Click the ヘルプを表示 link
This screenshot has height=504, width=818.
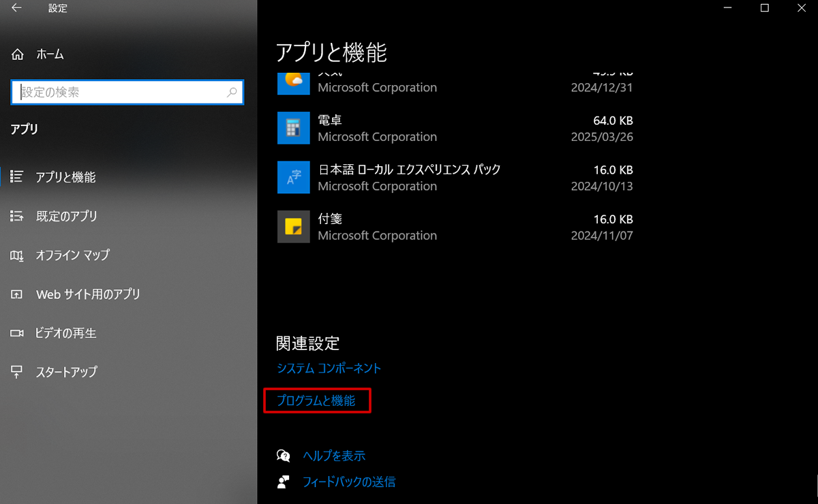tap(334, 456)
